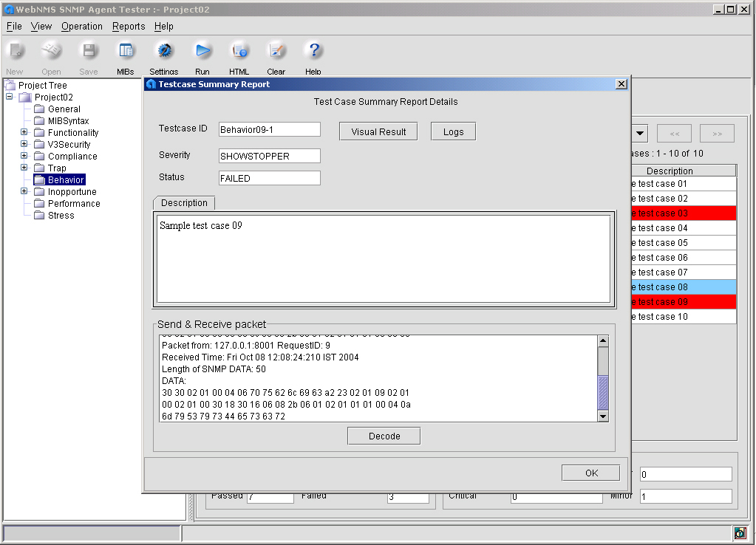Open the View menu

[41, 27]
